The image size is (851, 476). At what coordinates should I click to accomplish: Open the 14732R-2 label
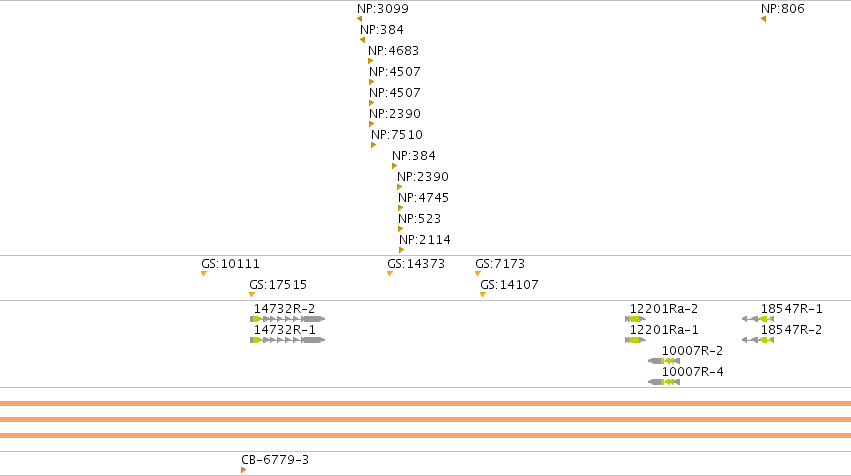tap(284, 309)
